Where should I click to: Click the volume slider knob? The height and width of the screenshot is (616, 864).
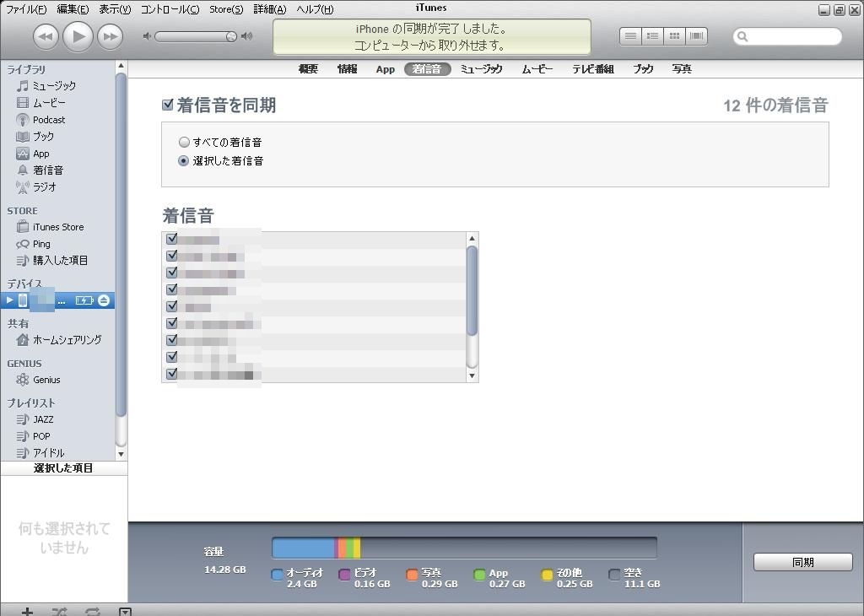[231, 36]
